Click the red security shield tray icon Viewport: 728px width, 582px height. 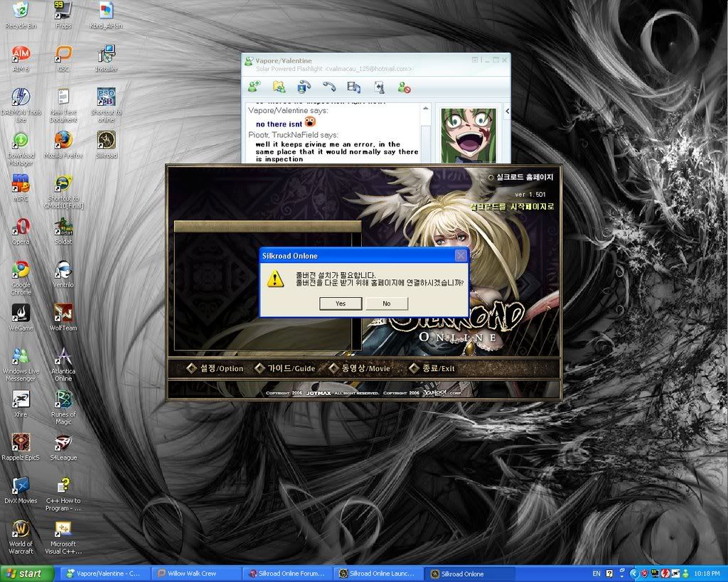click(644, 574)
